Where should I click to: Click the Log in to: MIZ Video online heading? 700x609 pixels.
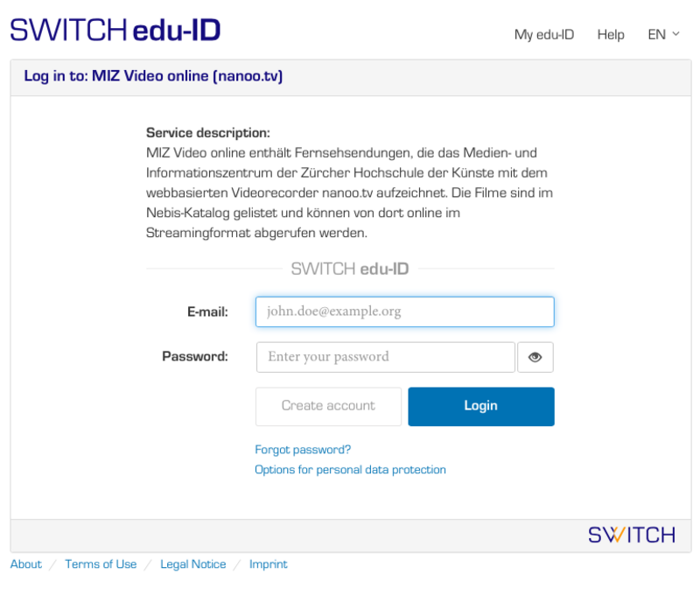[x=153, y=76]
